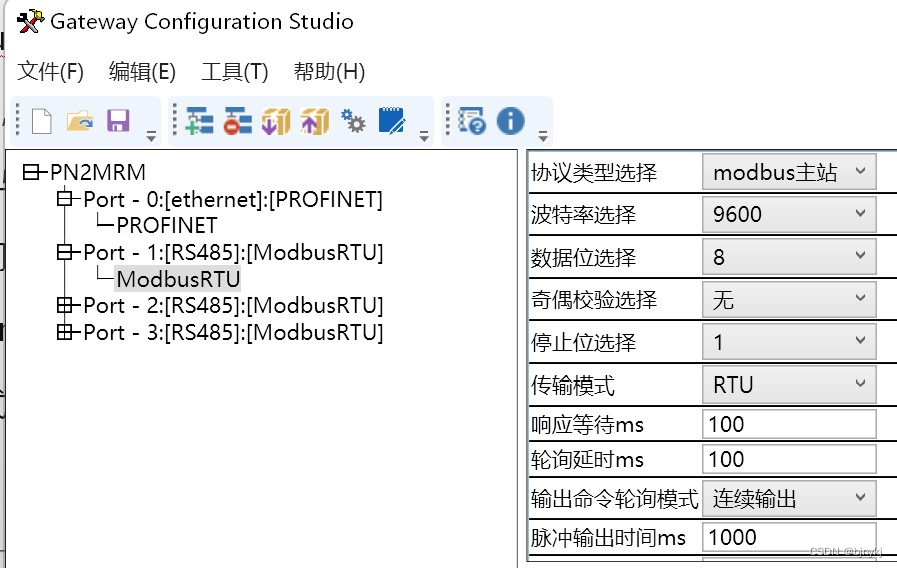The image size is (897, 568).
Task: Collapse the Port - 1 RS485 node
Action: 65,252
